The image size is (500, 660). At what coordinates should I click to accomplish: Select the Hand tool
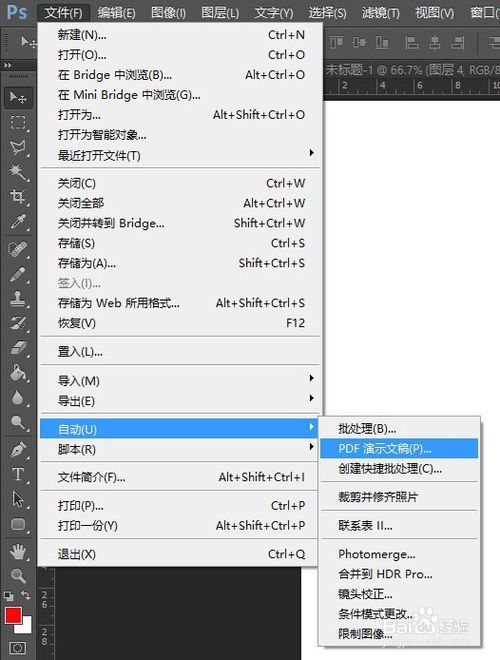[x=18, y=551]
